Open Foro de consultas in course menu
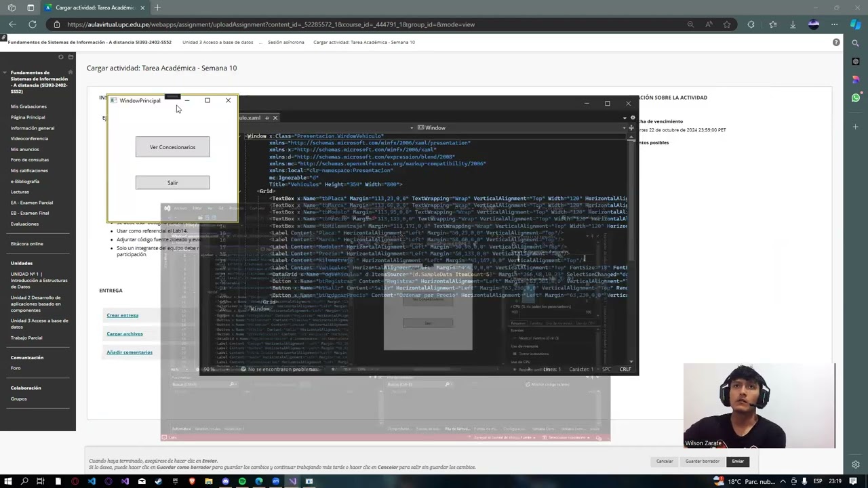The width and height of the screenshot is (868, 488). (30, 160)
